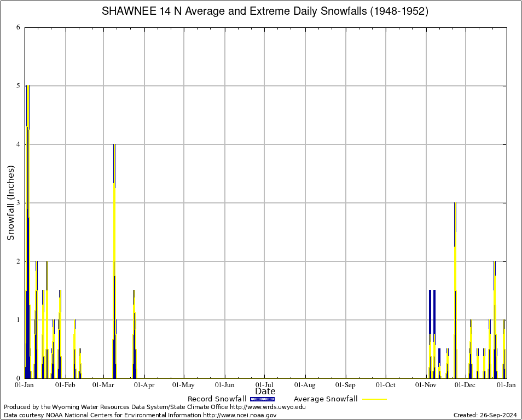Viewport: 522px width, 420px height.
Task: Click the blue Record Snowfall legend swatch
Action: (262, 399)
